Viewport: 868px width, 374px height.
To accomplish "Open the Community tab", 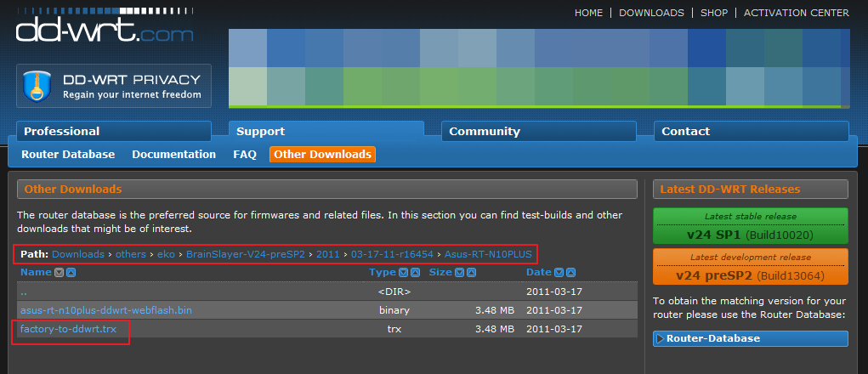I will 539,131.
